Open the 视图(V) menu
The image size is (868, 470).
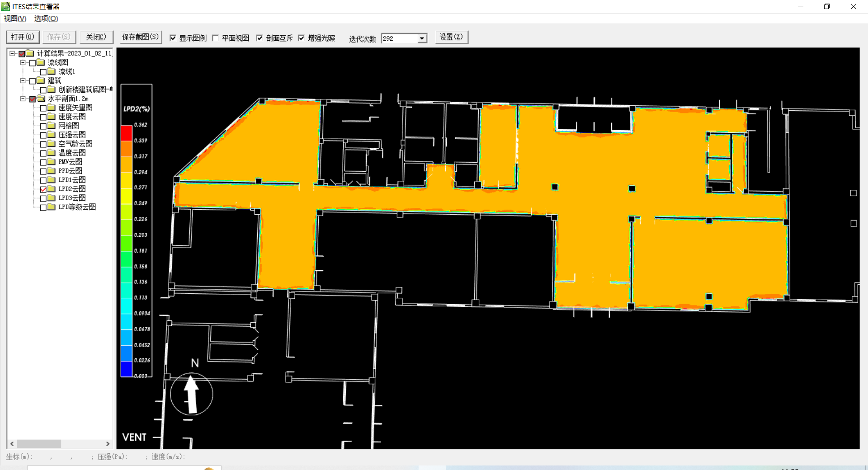tap(15, 19)
